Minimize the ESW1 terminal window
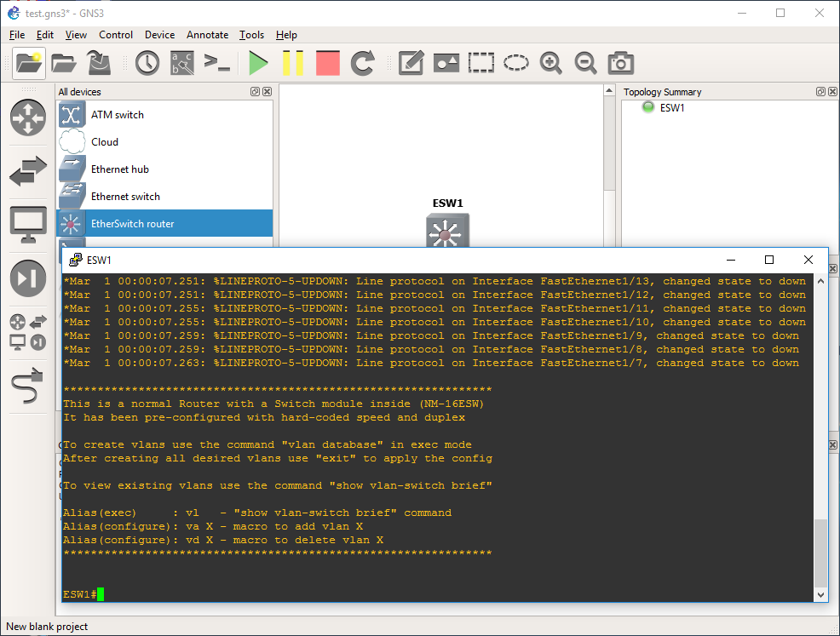840x636 pixels. coord(731,261)
